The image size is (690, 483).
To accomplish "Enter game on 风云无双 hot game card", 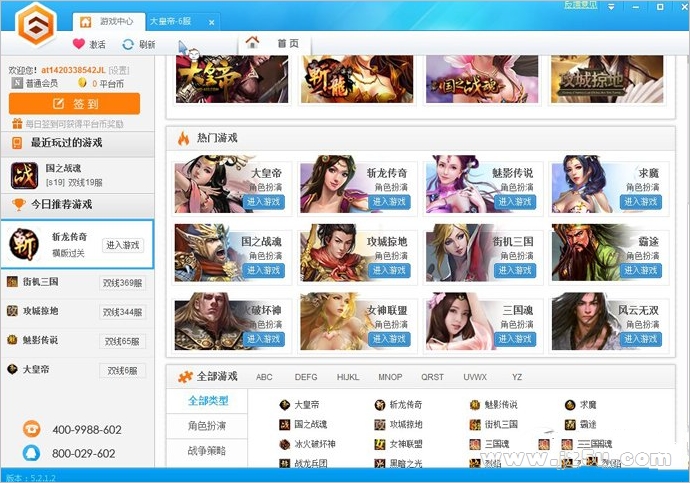I will [641, 339].
